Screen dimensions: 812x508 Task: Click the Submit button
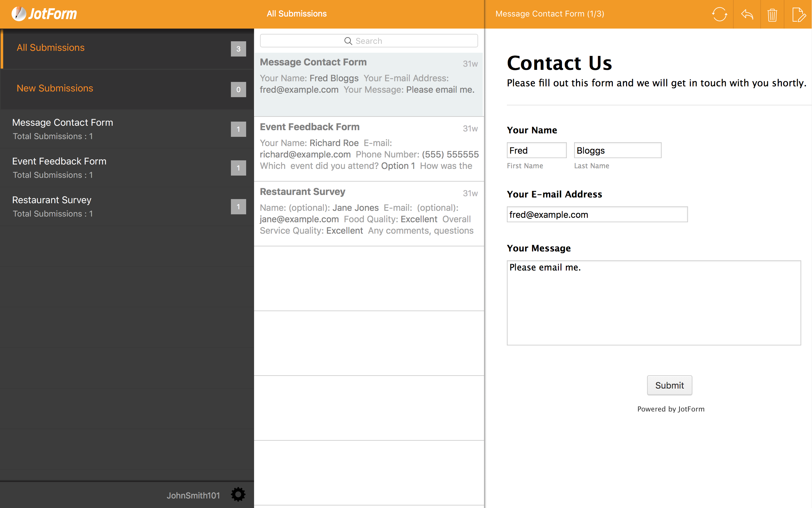click(x=669, y=385)
